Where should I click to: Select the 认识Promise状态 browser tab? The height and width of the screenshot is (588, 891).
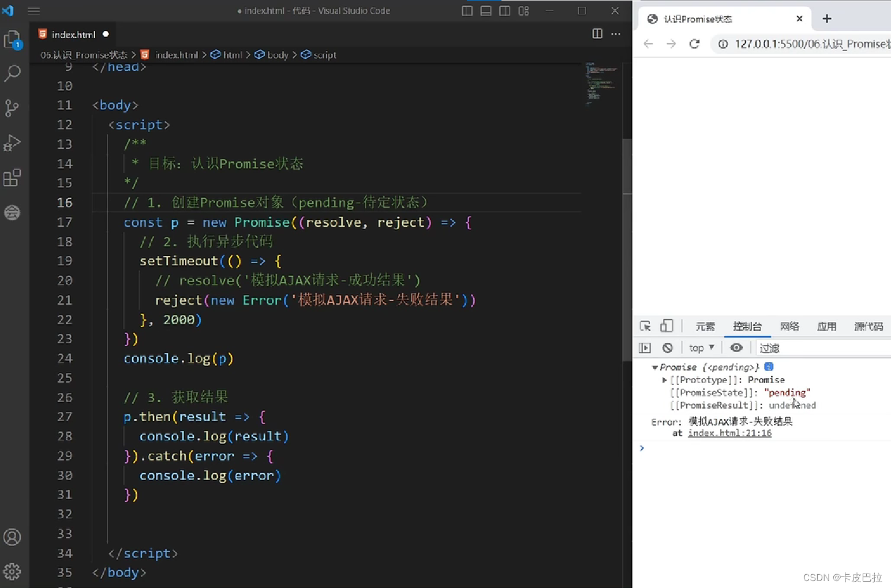724,19
